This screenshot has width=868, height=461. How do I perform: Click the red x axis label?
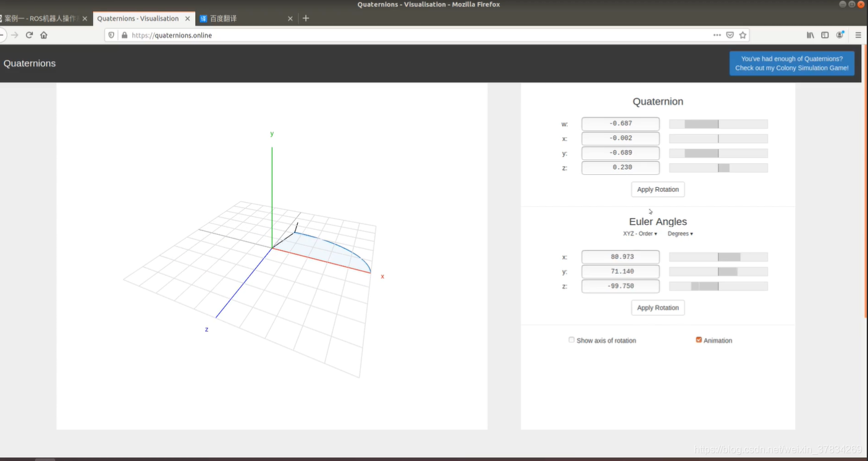(x=382, y=276)
